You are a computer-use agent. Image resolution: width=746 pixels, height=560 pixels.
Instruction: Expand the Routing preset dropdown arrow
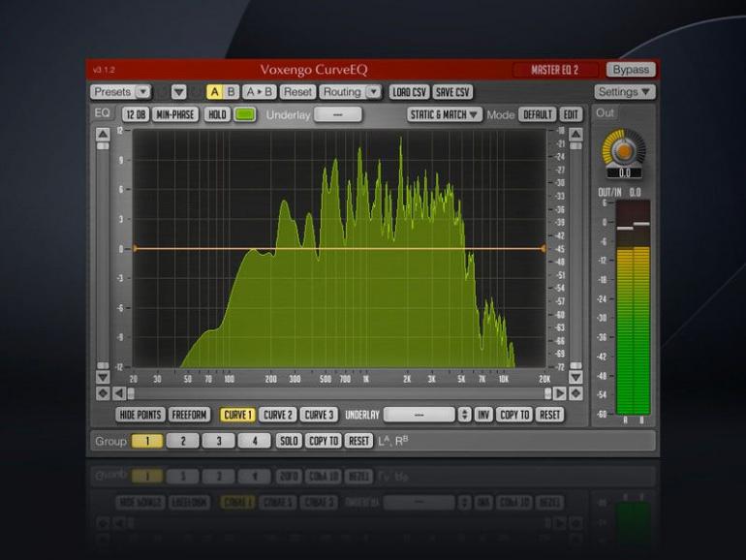(x=374, y=92)
